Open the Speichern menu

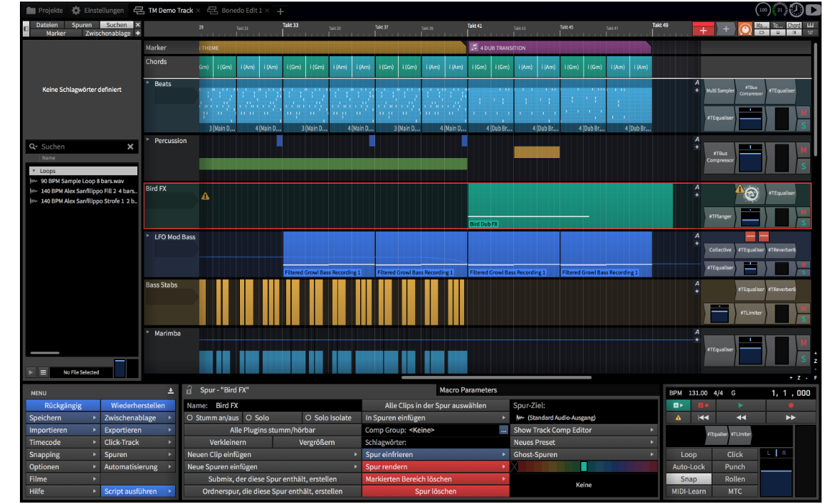click(63, 418)
